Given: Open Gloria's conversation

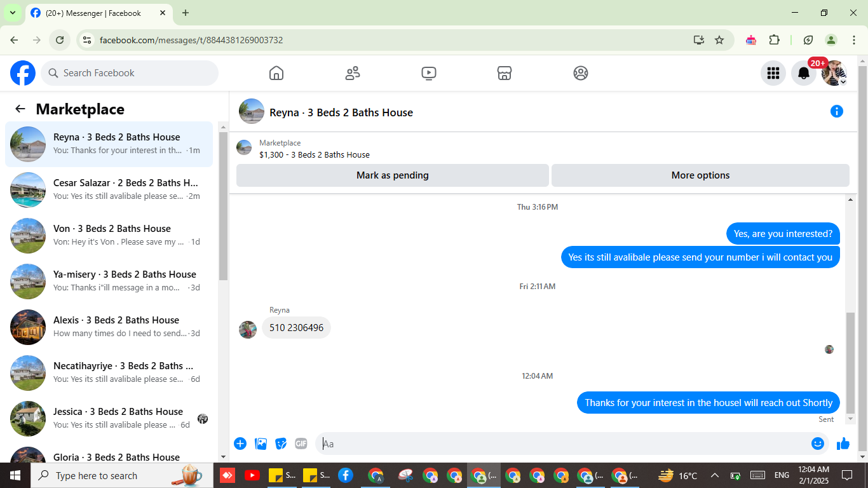Looking at the screenshot, I should pyautogui.click(x=109, y=452).
